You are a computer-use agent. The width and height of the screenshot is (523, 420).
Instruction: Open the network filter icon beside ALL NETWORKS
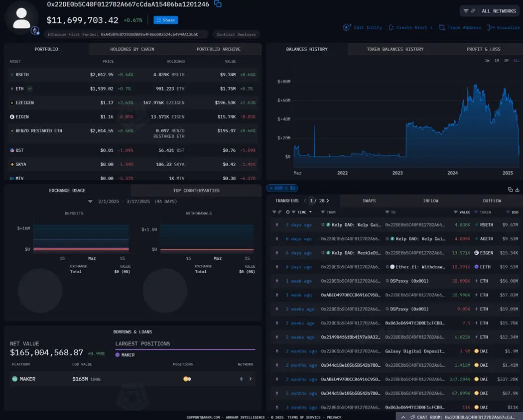click(466, 11)
